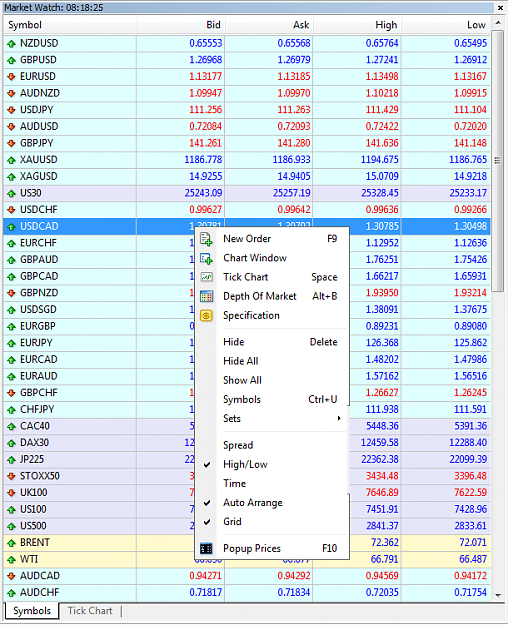Select the AUDCHF symbol row
Screen dimensions: 508x625
click(247, 593)
